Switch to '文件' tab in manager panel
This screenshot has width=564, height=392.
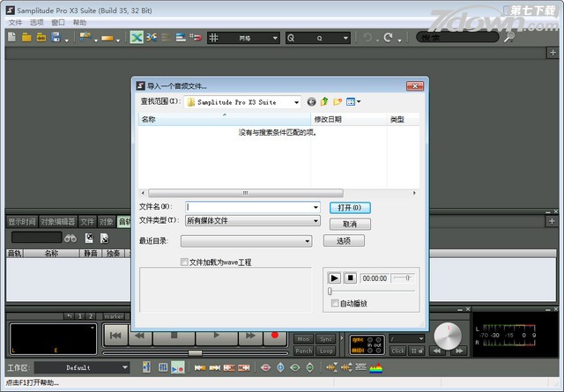point(87,221)
